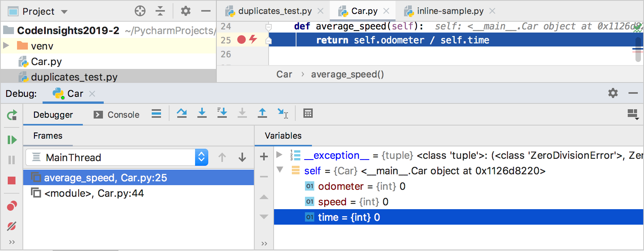Switch to duplicates_test.py editor tab
The height and width of the screenshot is (251, 644).
pos(275,11)
